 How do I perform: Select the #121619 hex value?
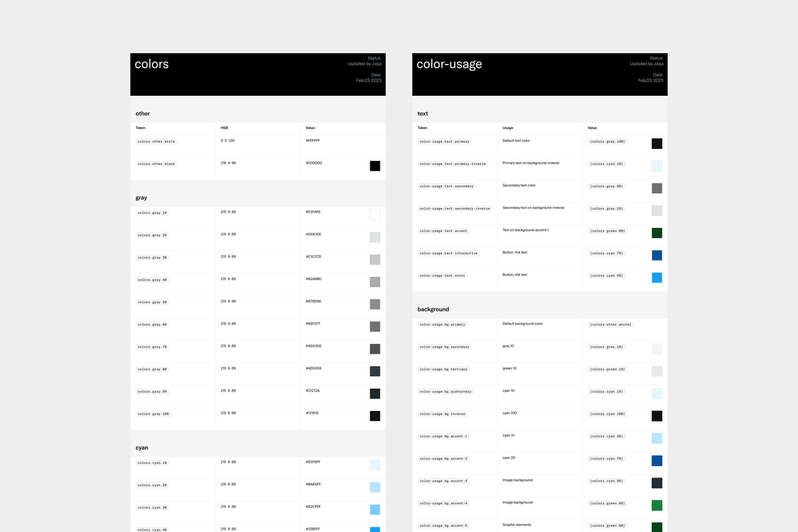(313, 413)
